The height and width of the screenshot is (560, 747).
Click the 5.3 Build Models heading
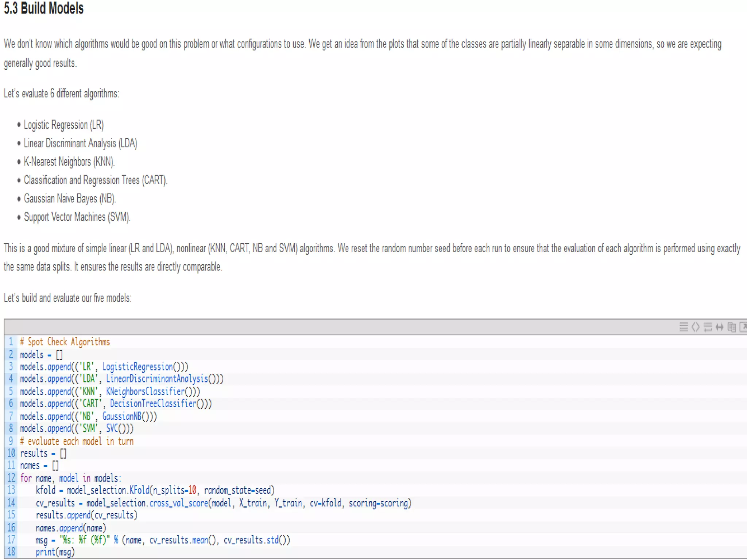[44, 8]
